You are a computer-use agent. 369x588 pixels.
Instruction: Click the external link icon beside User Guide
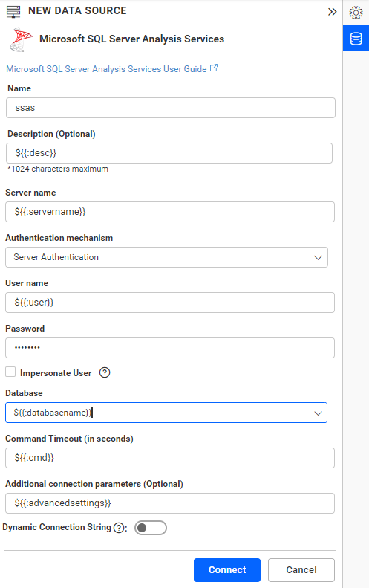(x=214, y=68)
